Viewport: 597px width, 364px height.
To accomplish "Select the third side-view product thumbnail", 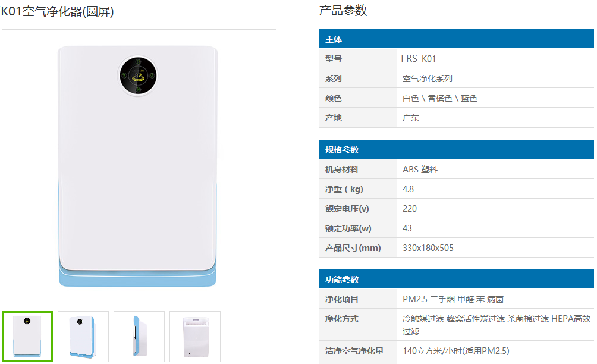I will 139,337.
